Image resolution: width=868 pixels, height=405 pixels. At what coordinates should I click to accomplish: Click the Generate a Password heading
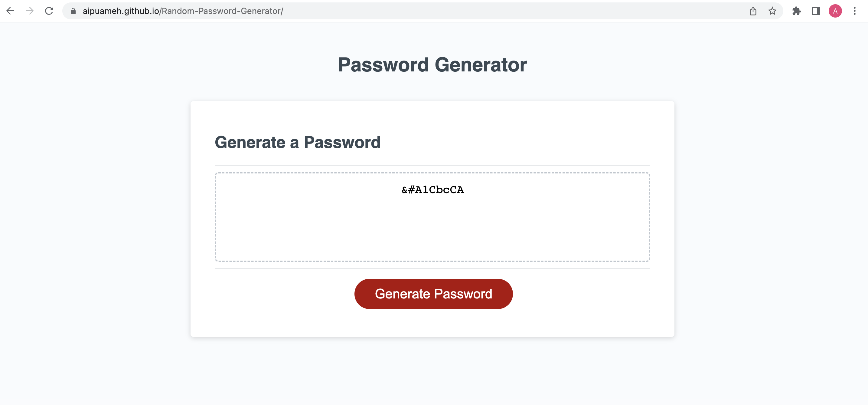pyautogui.click(x=298, y=142)
